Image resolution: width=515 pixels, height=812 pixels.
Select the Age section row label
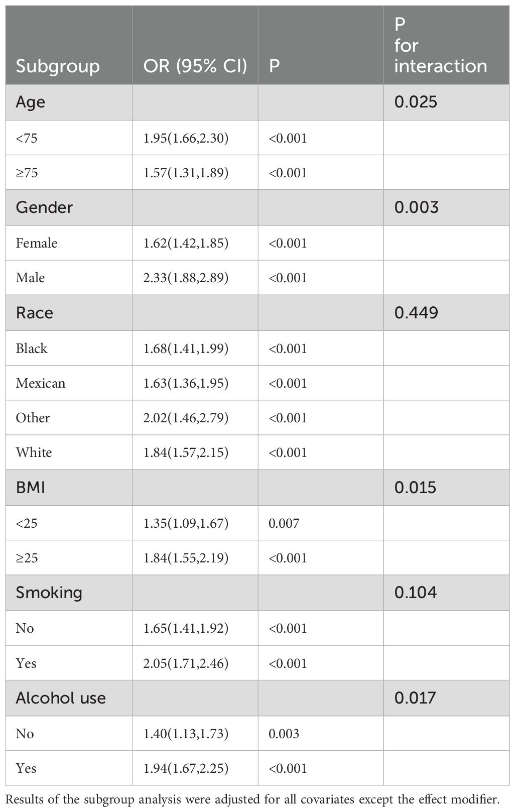point(31,102)
